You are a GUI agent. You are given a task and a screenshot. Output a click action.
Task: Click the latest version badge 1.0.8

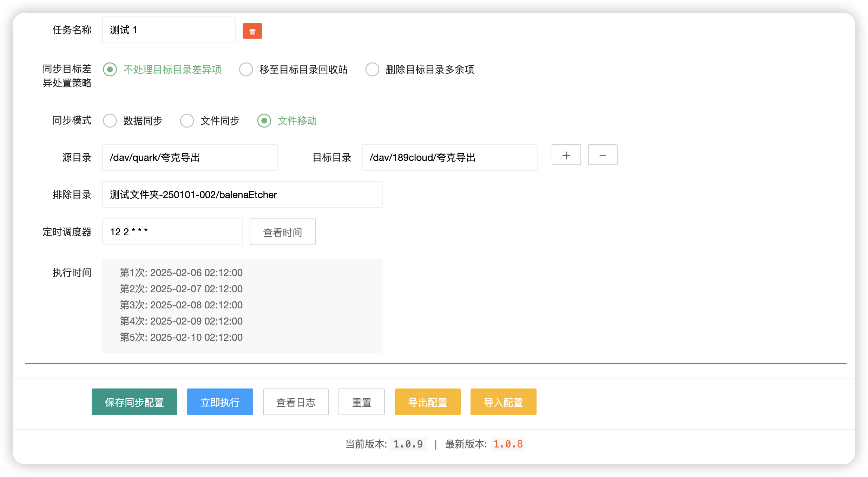(x=508, y=444)
